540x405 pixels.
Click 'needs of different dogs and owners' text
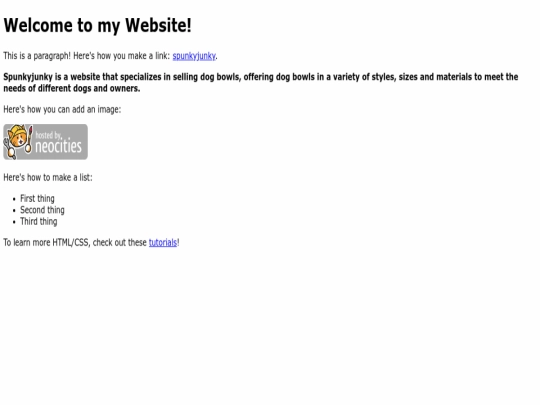72,88
